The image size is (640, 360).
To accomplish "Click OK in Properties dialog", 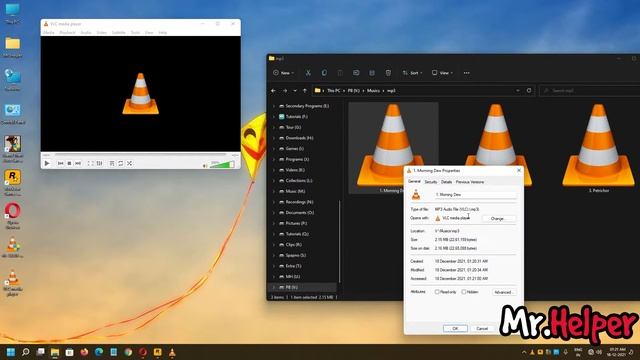I will tap(455, 329).
